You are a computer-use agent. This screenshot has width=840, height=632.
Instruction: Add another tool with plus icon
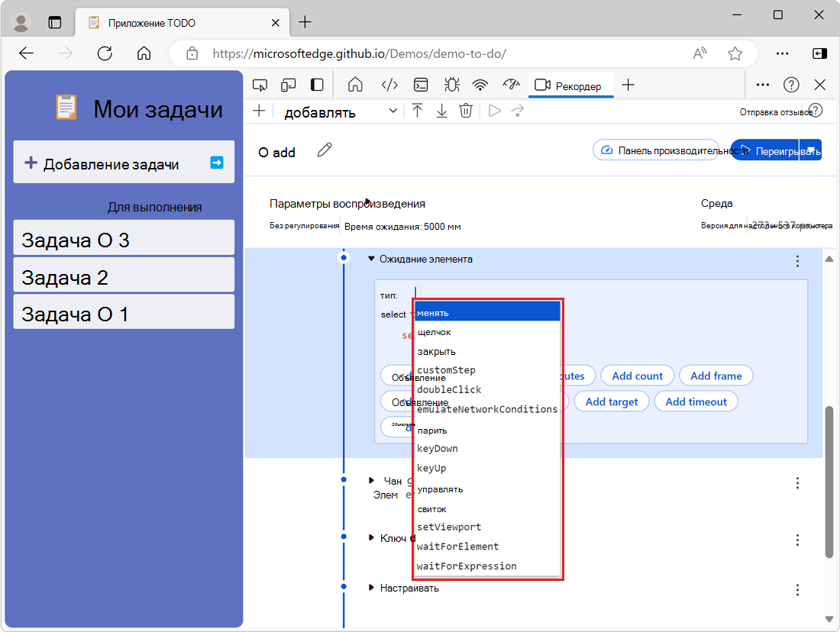[x=628, y=85]
